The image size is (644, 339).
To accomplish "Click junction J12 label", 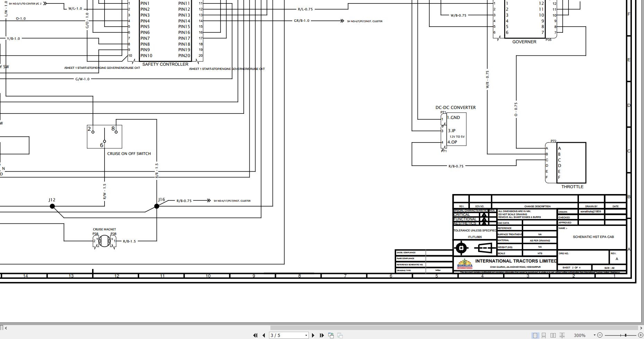I will coord(52,200).
